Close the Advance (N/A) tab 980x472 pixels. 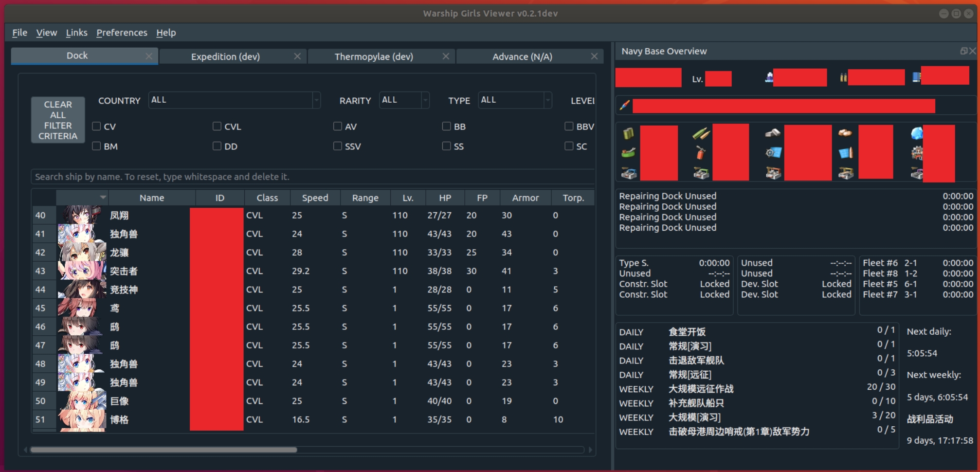(594, 56)
